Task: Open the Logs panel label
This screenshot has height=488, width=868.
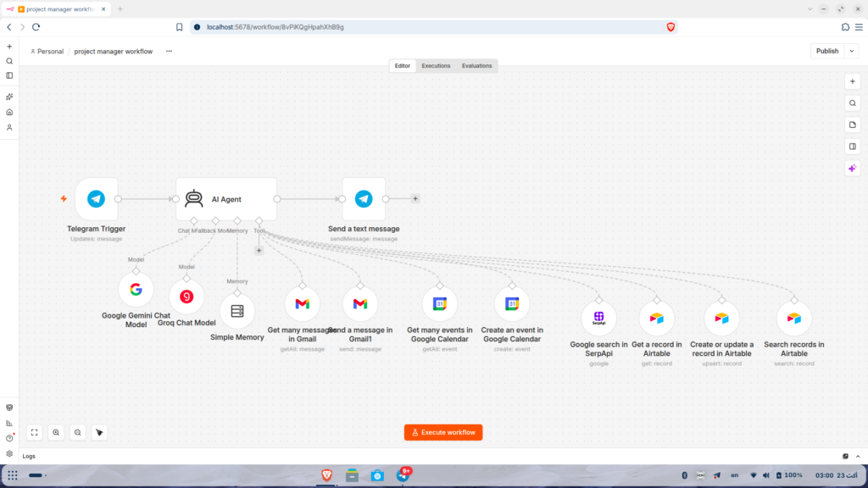Action: tap(29, 457)
